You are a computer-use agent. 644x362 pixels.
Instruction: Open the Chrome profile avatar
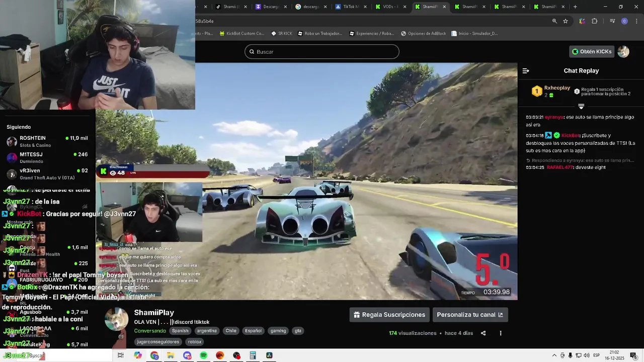pos(624,21)
